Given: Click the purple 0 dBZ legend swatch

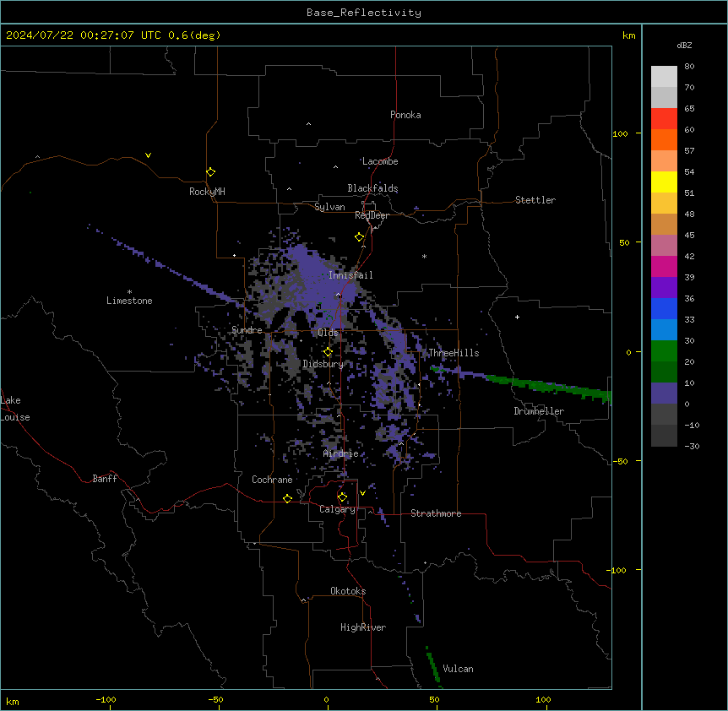Looking at the screenshot, I should [x=664, y=393].
